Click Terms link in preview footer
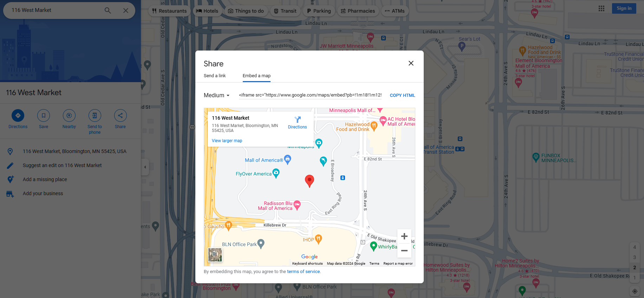Screen dimensions: 644x298 coord(374,264)
